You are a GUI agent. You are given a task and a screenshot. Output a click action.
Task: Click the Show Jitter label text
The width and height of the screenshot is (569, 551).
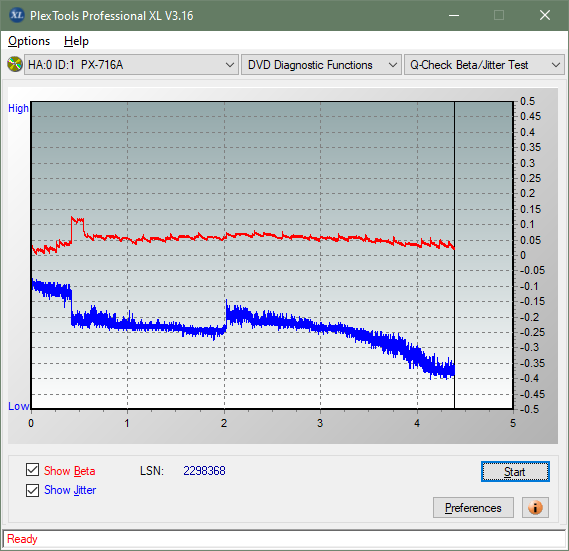coord(70,490)
